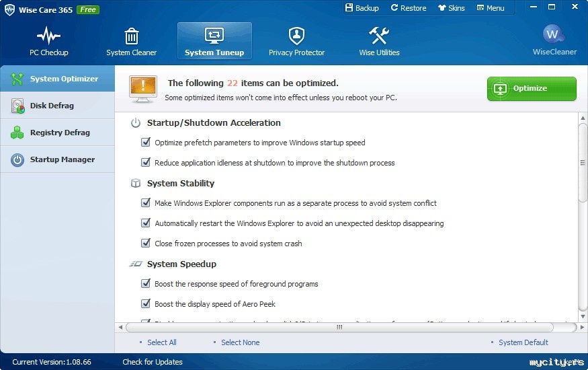The image size is (588, 370).
Task: Uncheck Reduce application idleness at shutdown
Action: tap(146, 163)
